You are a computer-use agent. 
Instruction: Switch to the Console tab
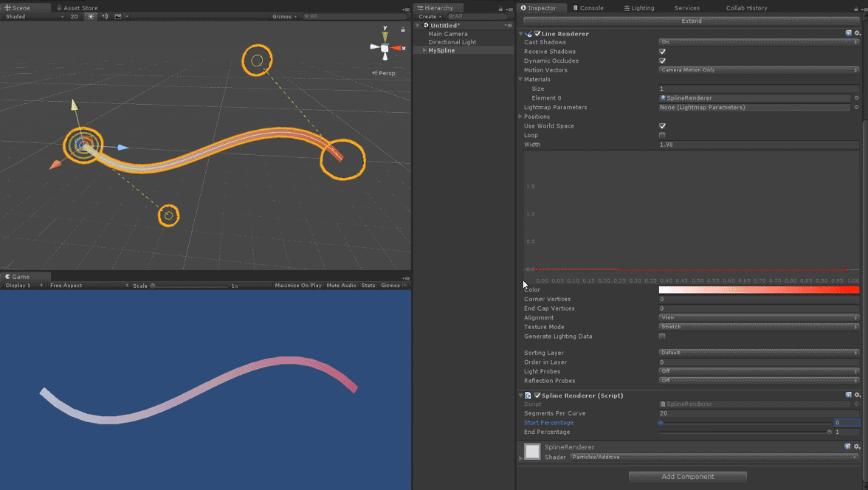pyautogui.click(x=590, y=8)
